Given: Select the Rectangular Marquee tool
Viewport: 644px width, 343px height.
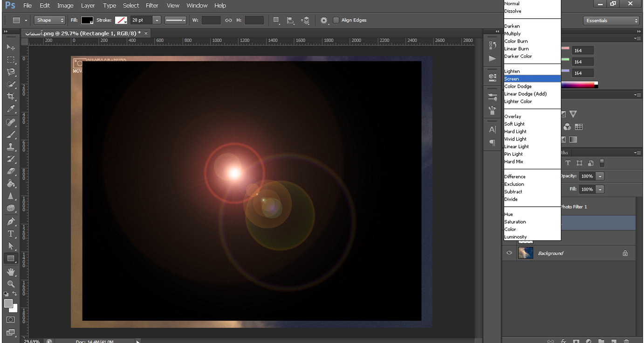Looking at the screenshot, I should coord(11,60).
